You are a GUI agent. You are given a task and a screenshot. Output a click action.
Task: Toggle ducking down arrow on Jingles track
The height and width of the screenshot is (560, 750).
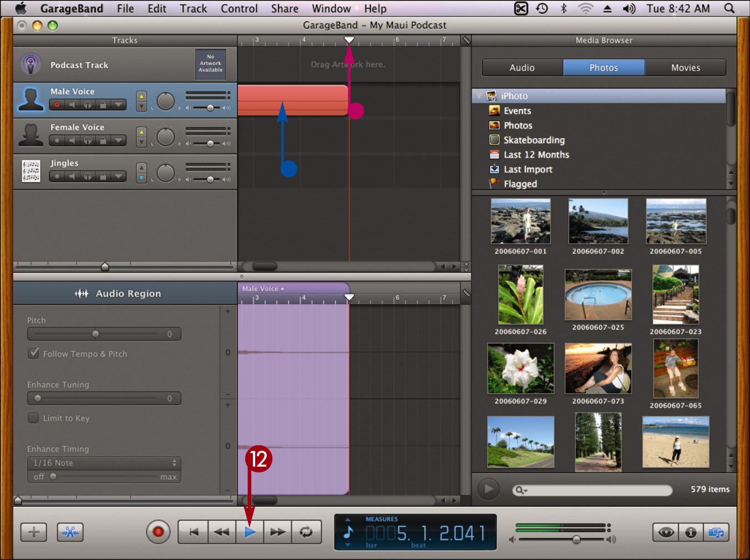141,178
